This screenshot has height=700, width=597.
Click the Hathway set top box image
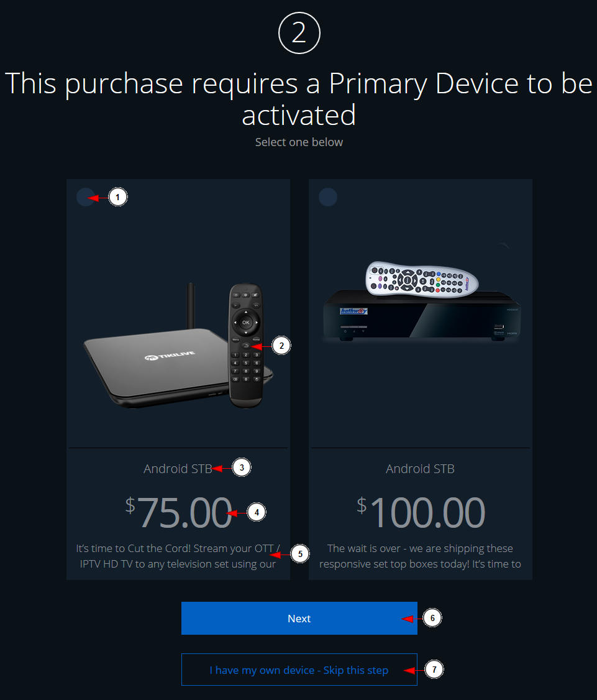pos(421,302)
